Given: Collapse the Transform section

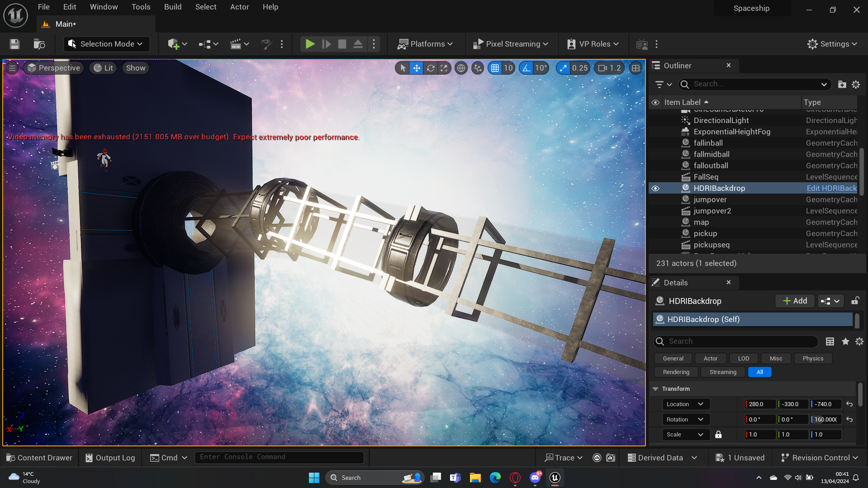Looking at the screenshot, I should click(655, 389).
